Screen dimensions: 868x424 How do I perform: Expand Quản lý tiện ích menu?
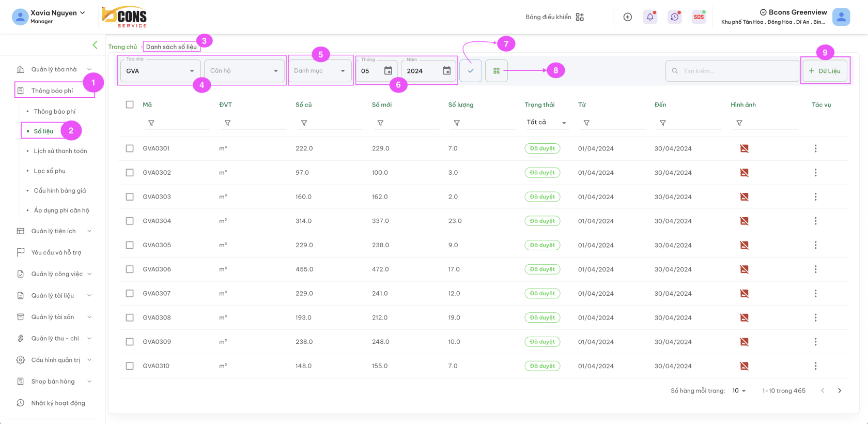point(54,231)
